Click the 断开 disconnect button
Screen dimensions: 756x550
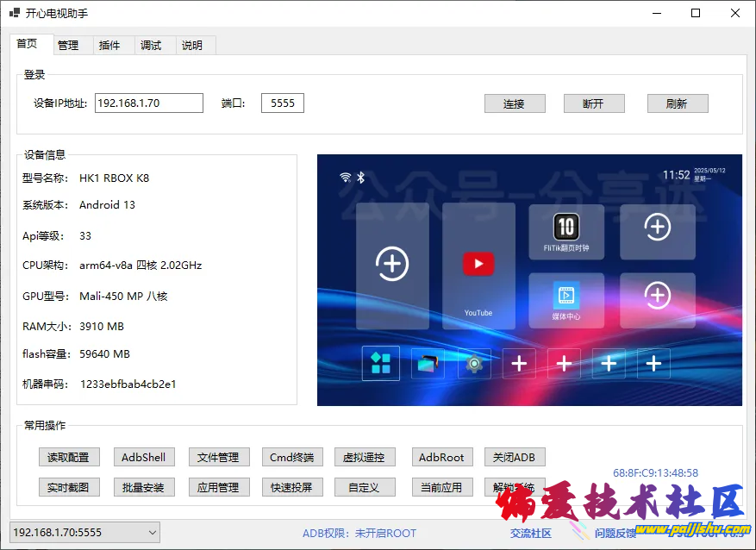(593, 103)
